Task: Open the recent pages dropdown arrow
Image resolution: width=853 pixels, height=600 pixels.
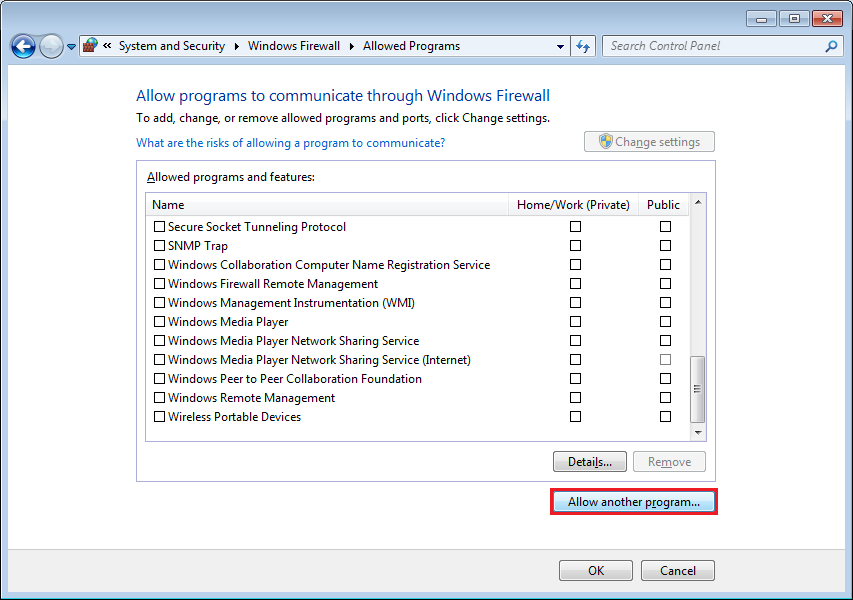Action: [x=71, y=47]
